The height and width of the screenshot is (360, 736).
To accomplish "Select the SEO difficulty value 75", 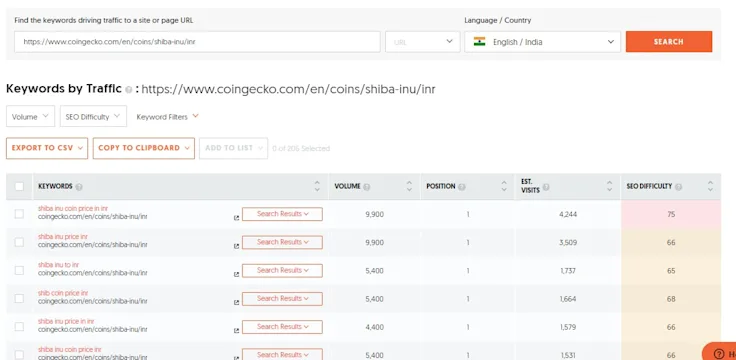I will click(x=671, y=214).
